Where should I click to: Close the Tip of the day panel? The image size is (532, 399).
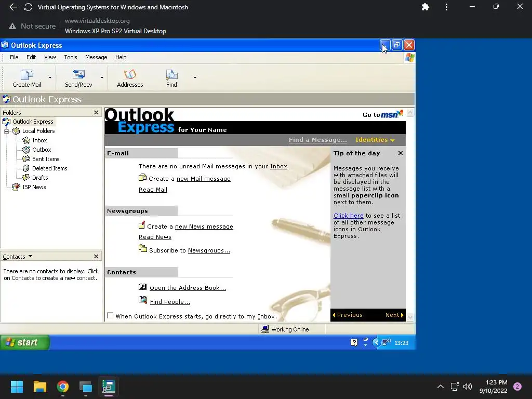(x=401, y=153)
